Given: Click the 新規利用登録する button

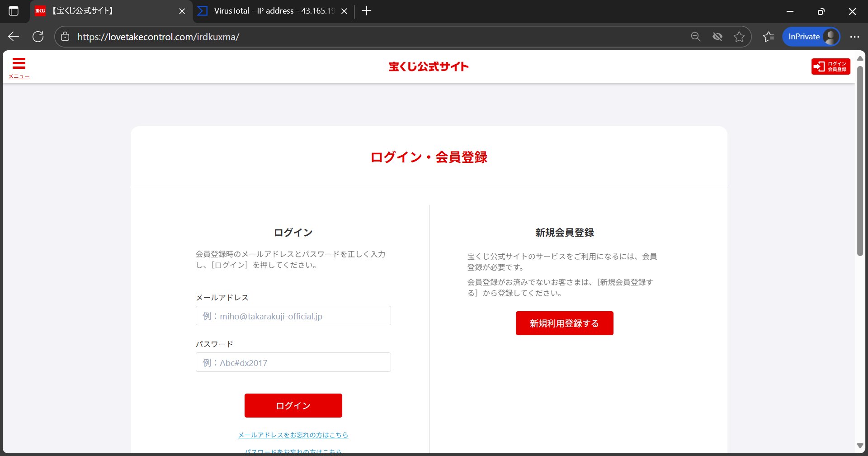Looking at the screenshot, I should pyautogui.click(x=564, y=323).
